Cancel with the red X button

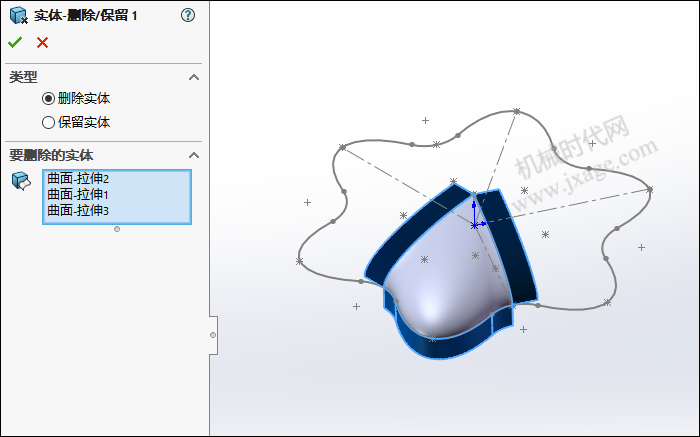click(x=42, y=43)
